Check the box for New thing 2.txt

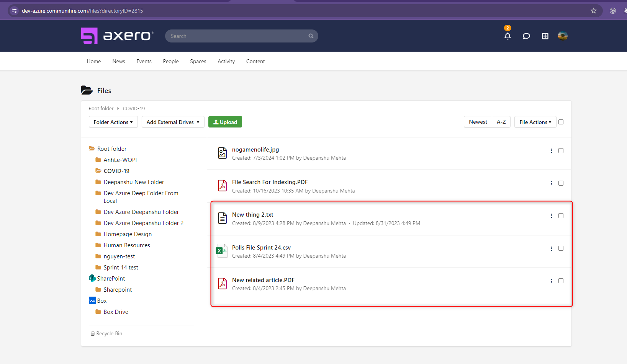point(561,216)
